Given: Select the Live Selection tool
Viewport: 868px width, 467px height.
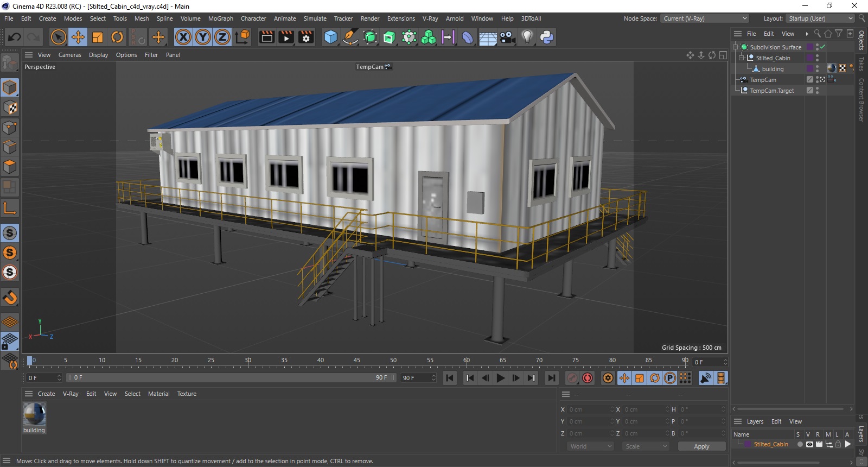Looking at the screenshot, I should pyautogui.click(x=58, y=37).
